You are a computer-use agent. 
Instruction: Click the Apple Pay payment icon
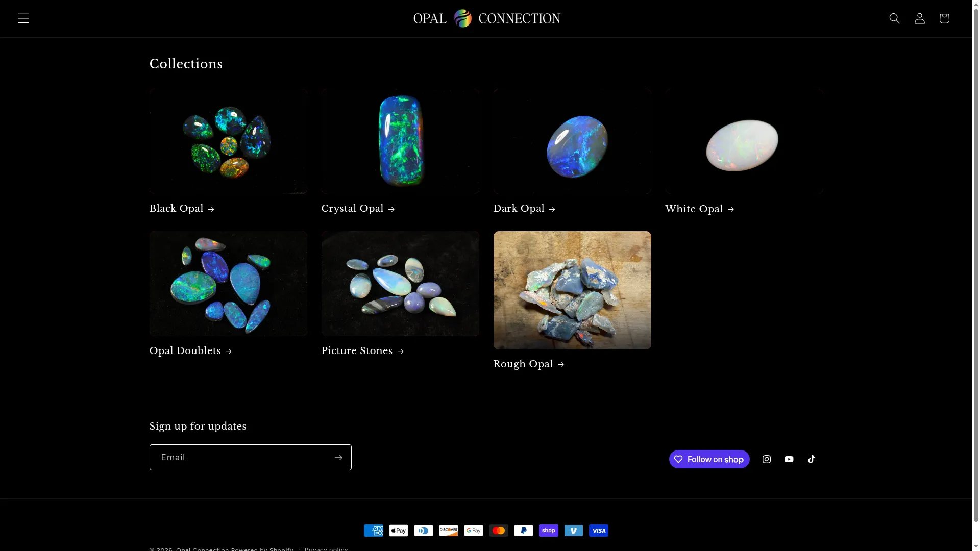[x=399, y=531]
